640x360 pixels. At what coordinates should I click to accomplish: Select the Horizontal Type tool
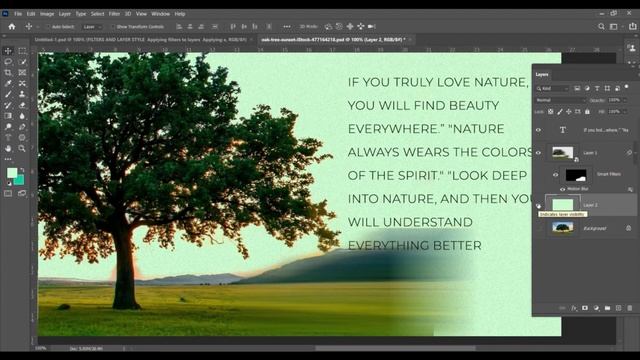click(8, 138)
